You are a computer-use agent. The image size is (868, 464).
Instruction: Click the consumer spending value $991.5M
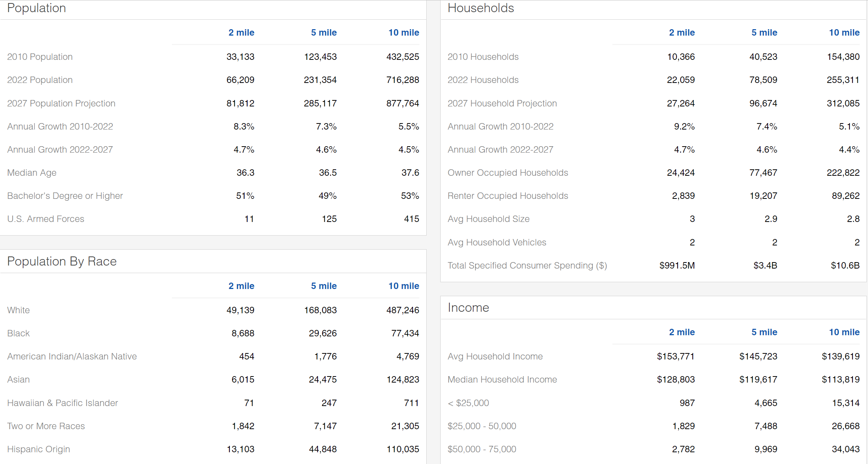coord(677,266)
